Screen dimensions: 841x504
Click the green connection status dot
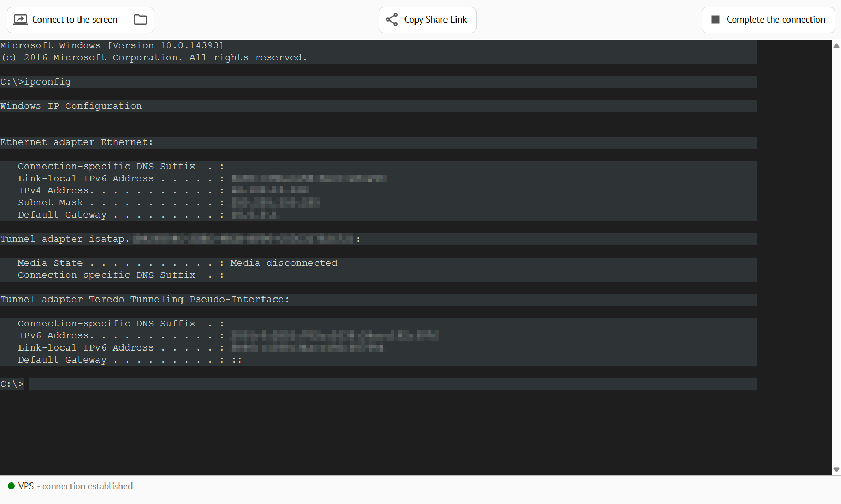(x=11, y=486)
